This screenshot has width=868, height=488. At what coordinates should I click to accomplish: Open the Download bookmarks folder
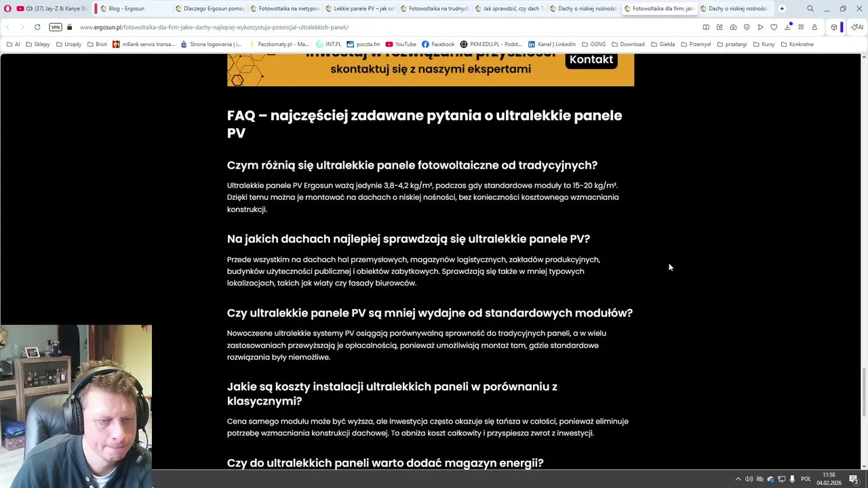627,44
